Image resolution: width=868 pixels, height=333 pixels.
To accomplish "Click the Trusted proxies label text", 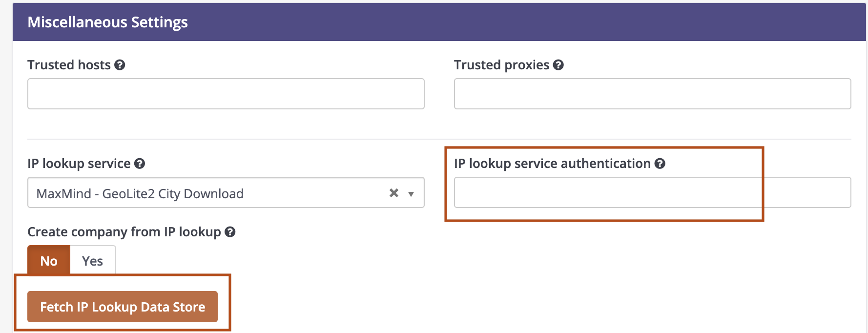I will click(x=501, y=65).
